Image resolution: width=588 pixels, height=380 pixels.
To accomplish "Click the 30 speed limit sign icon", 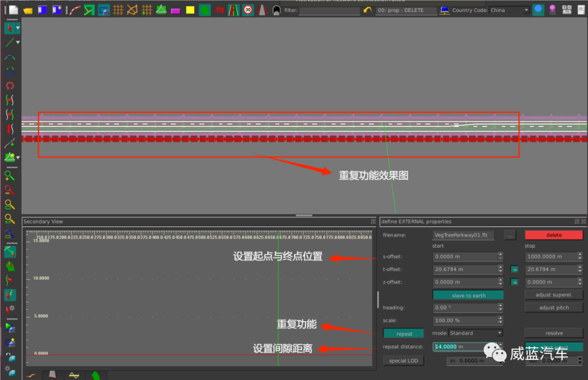I will (x=248, y=10).
